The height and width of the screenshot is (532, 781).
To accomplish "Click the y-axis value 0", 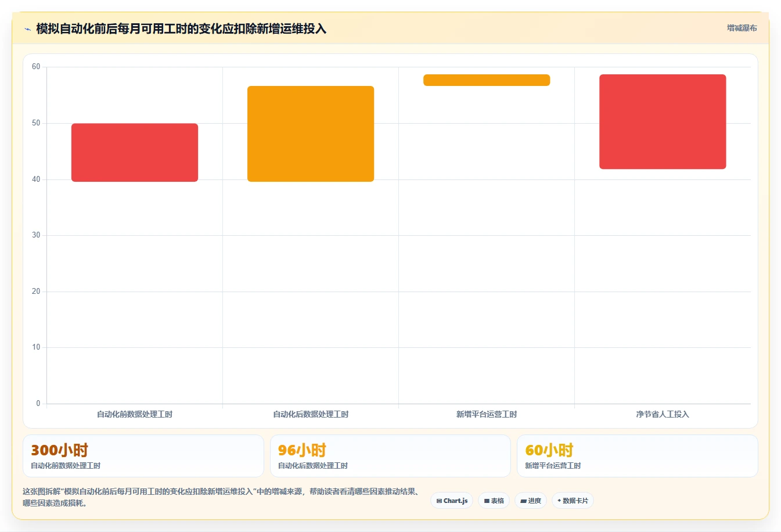I will (x=38, y=404).
